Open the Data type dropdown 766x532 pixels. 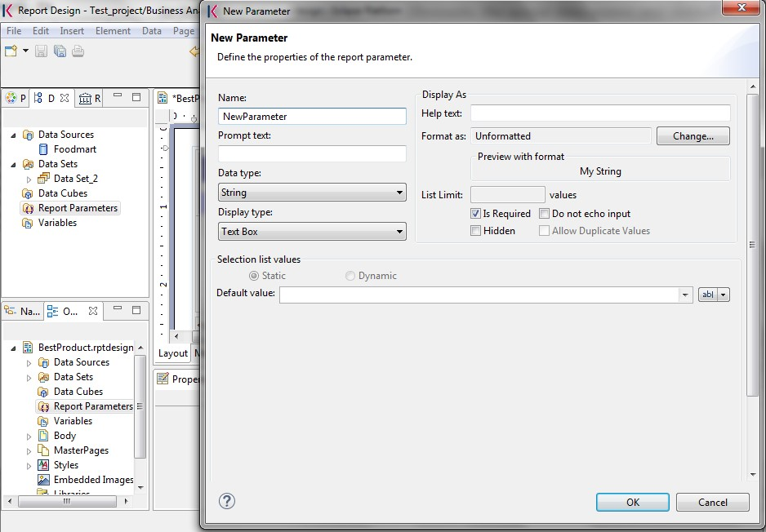(x=312, y=193)
